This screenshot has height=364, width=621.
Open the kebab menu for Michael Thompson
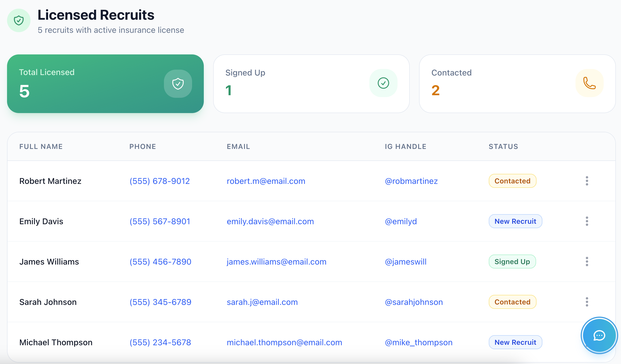[587, 342]
